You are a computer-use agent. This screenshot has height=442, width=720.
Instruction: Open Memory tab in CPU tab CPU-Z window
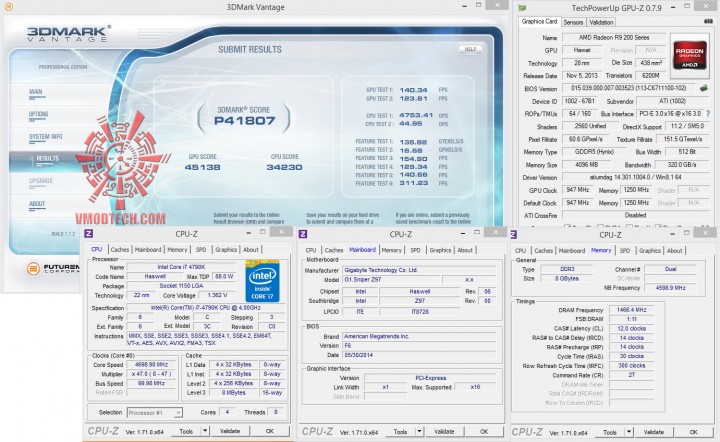(177, 250)
